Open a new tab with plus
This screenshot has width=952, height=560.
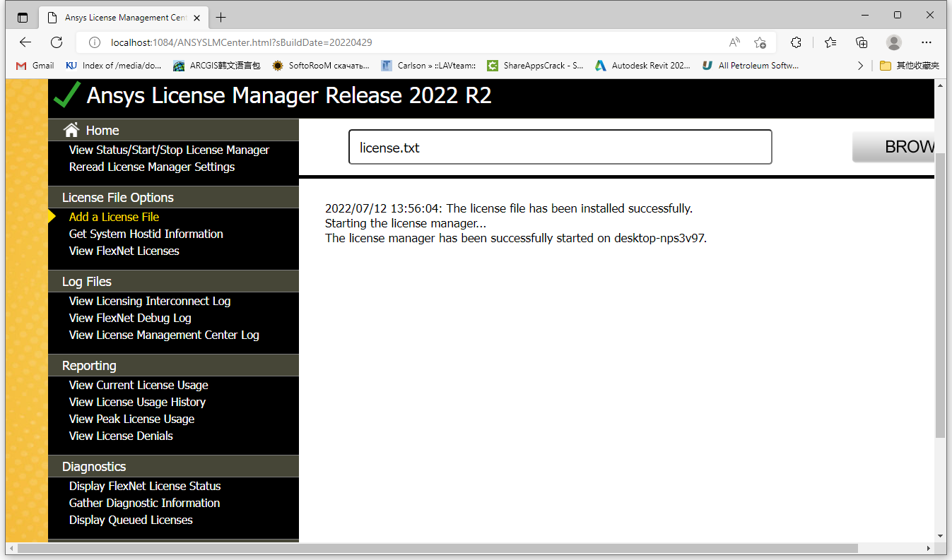click(221, 18)
